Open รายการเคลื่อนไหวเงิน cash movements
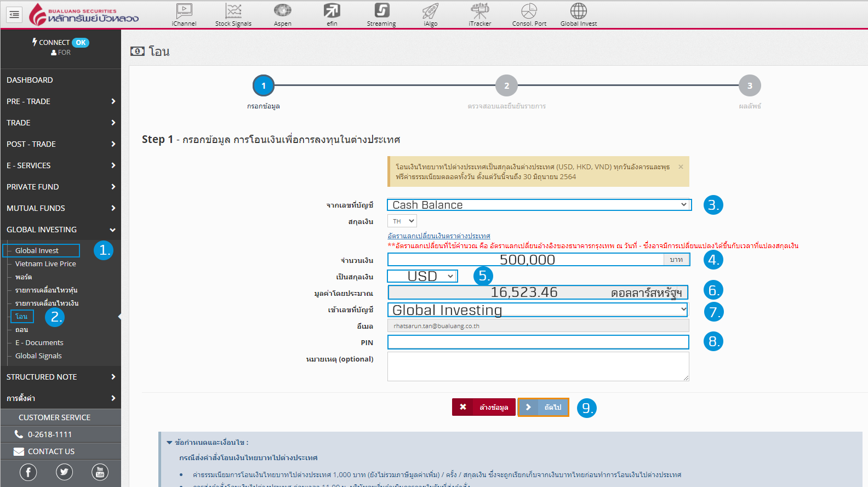 47,303
